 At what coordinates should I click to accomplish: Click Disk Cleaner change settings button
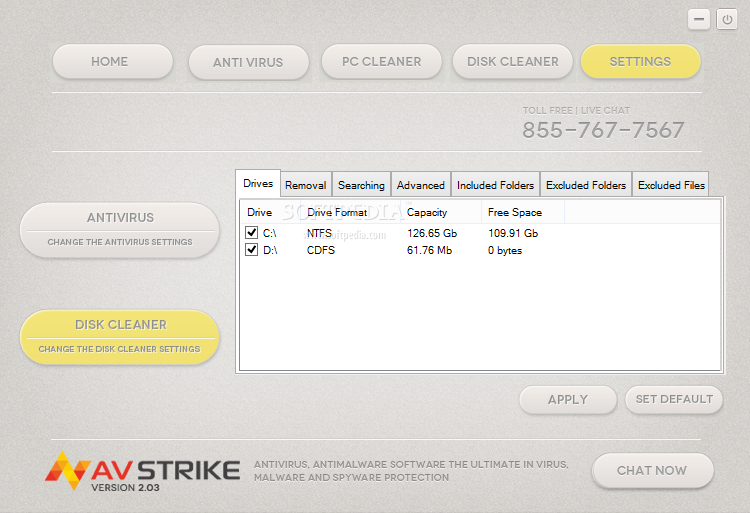pyautogui.click(x=120, y=337)
